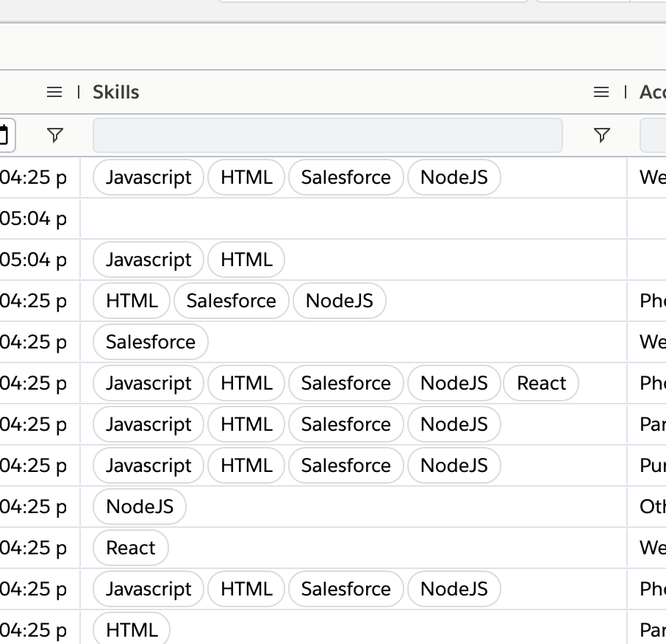
Task: Focus the filter input under Acc column
Action: click(x=654, y=135)
